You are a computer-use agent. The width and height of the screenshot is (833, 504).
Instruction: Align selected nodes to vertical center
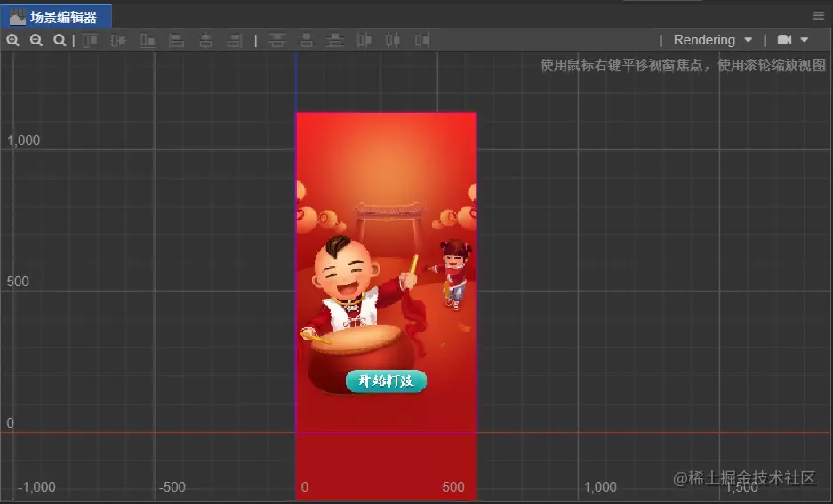pyautogui.click(x=118, y=40)
